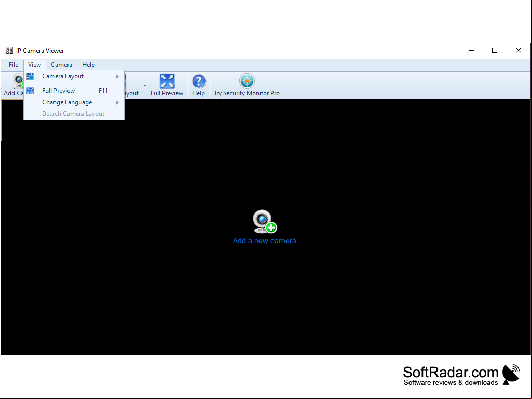Maximize the IP Camera Viewer window
The image size is (532, 399).
click(495, 50)
